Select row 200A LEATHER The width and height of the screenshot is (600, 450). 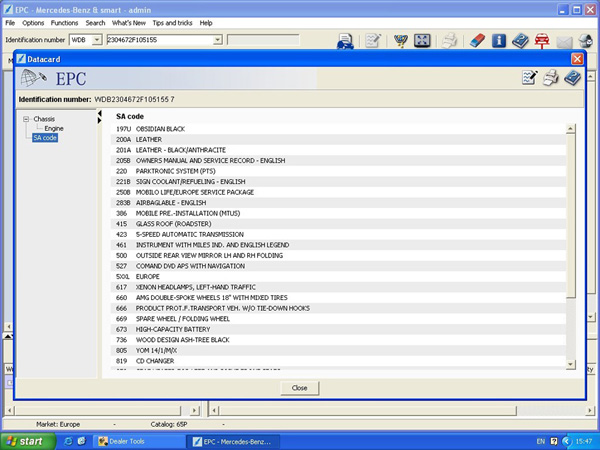[338, 140]
